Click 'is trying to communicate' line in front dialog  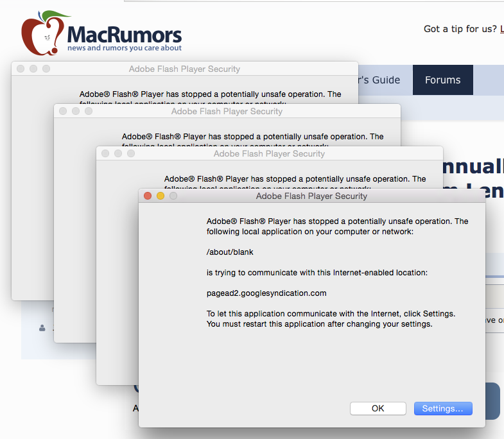pos(317,273)
